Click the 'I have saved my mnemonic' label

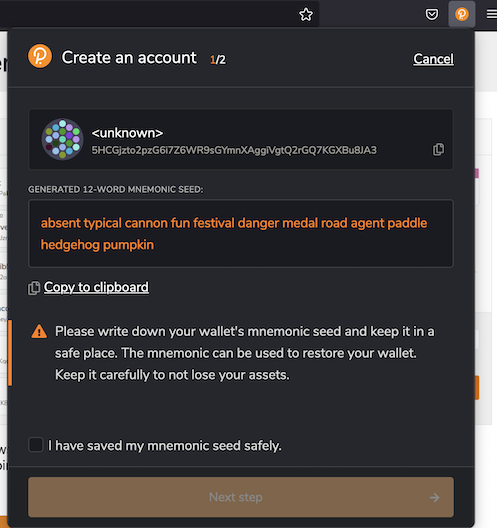click(165, 446)
